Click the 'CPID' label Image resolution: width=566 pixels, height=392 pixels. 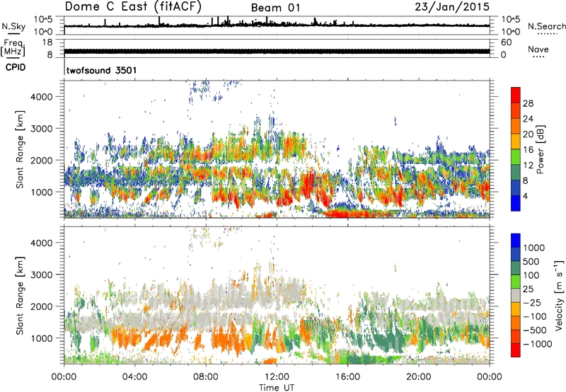16,67
